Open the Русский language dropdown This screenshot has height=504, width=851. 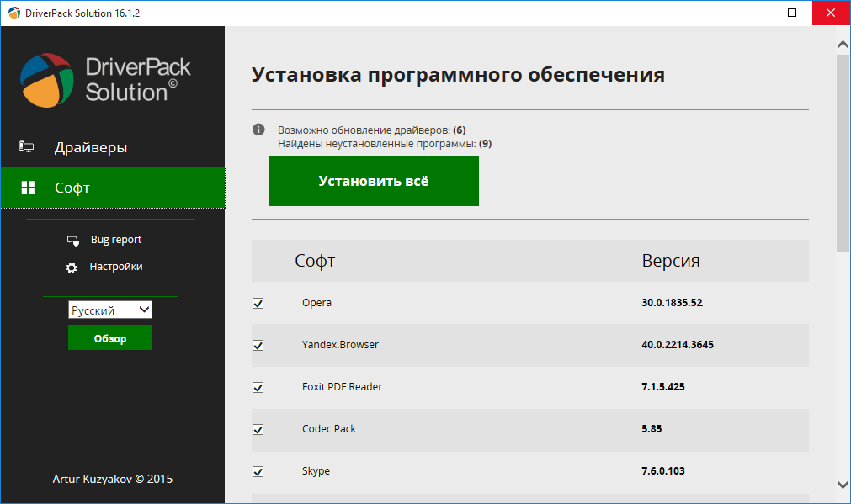pyautogui.click(x=109, y=310)
